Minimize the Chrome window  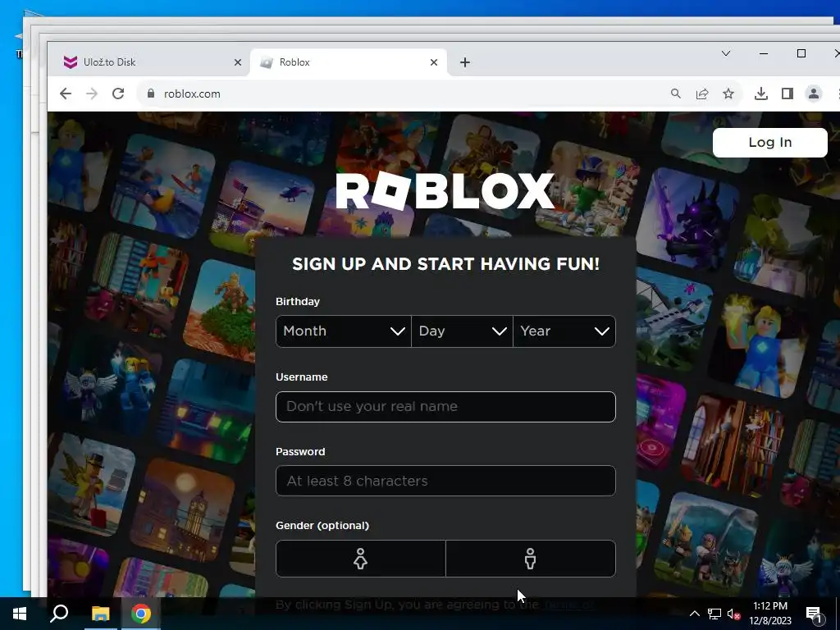[764, 53]
